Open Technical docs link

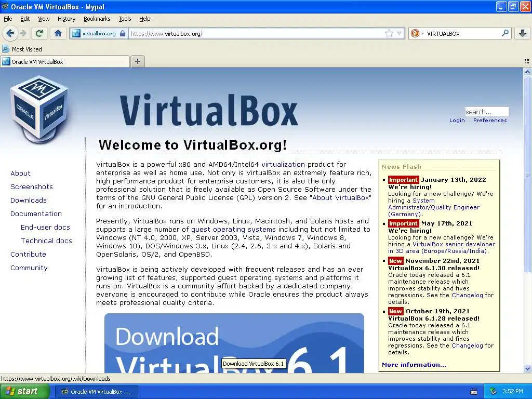[x=46, y=241]
